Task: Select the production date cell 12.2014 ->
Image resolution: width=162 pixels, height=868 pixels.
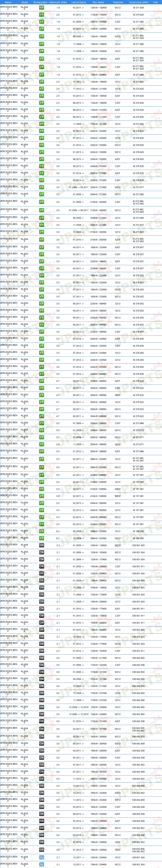Action: 78,637
